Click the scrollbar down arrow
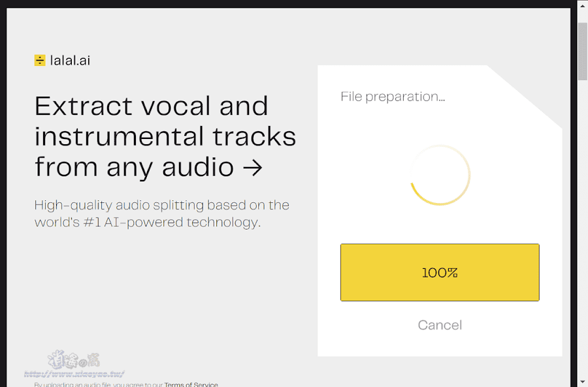588x387 pixels. [x=582, y=382]
